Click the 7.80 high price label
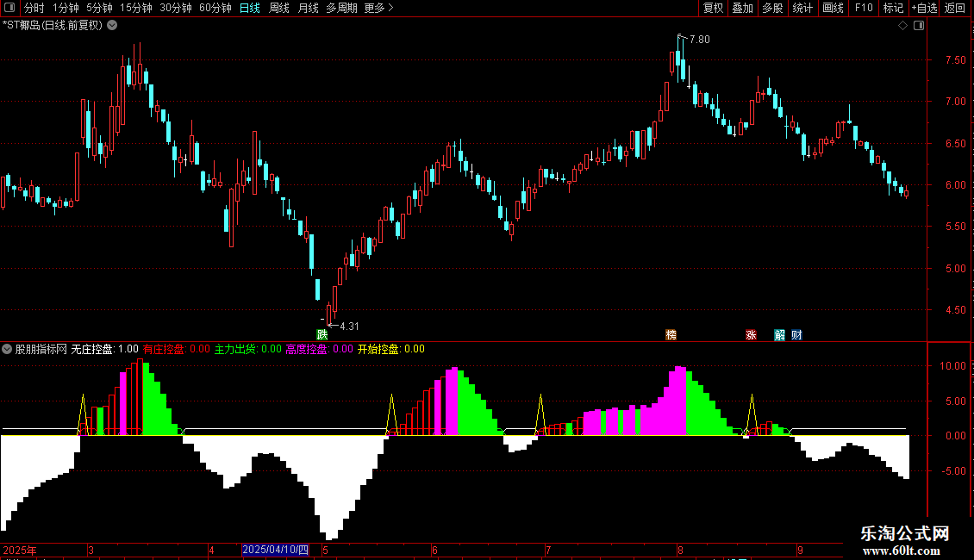Image resolution: width=974 pixels, height=560 pixels. click(699, 39)
